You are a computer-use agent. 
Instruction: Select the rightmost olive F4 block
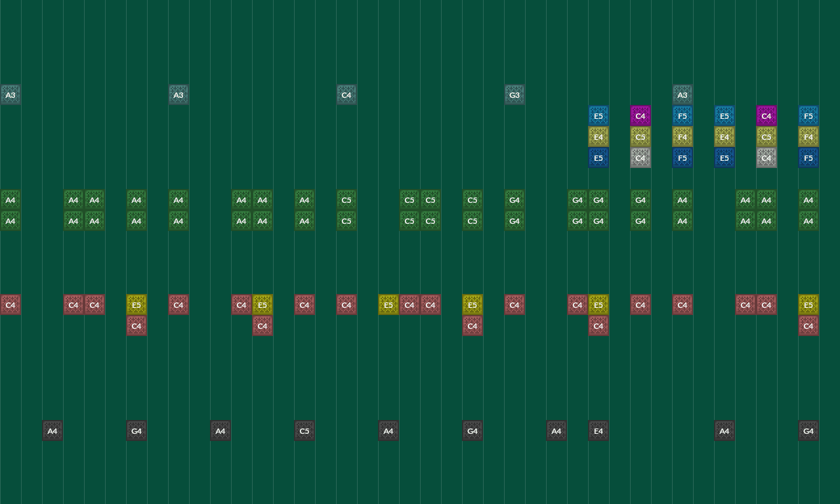click(808, 136)
